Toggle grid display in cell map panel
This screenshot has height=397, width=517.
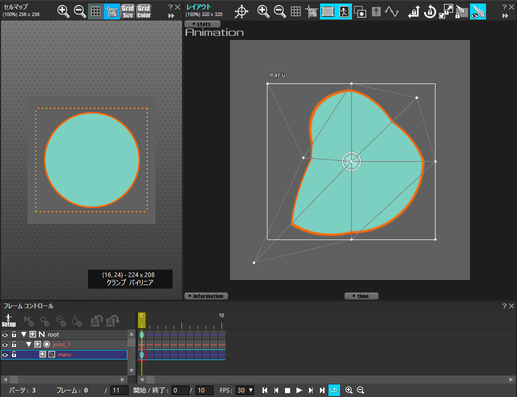click(96, 11)
